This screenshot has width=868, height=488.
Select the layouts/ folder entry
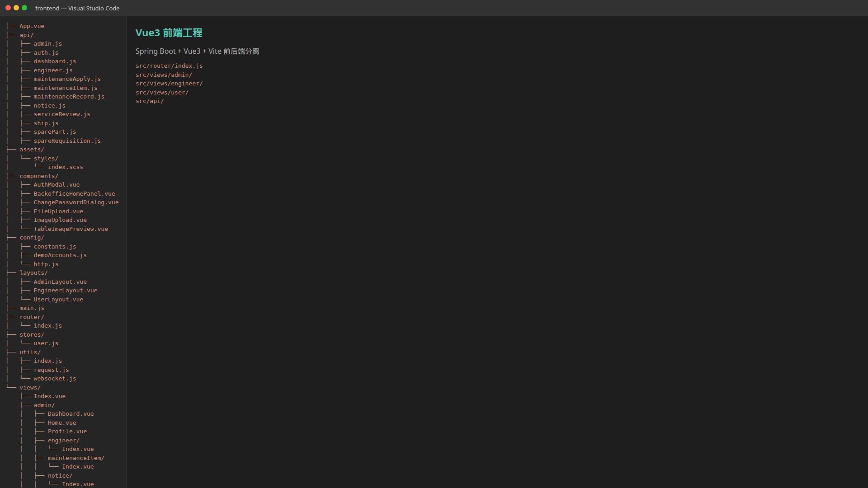click(33, 273)
